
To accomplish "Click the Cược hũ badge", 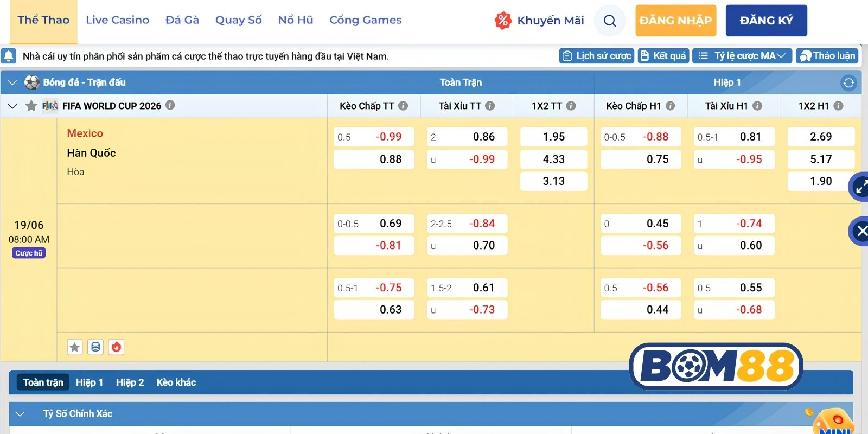I will [29, 253].
